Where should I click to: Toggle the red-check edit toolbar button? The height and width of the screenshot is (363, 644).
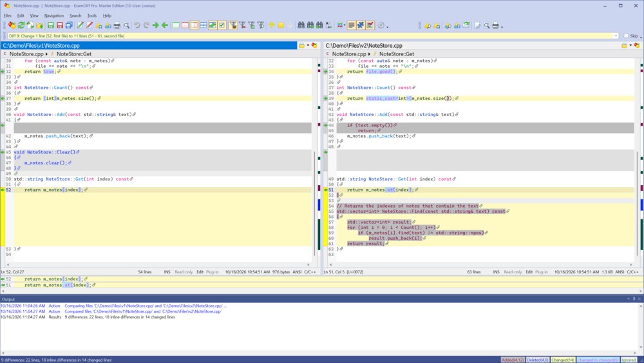(370, 26)
